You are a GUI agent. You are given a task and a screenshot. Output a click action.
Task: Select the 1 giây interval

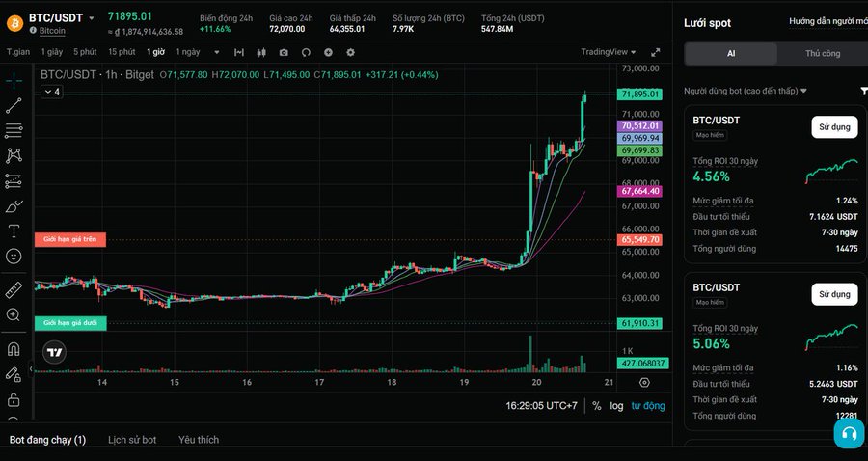51,52
